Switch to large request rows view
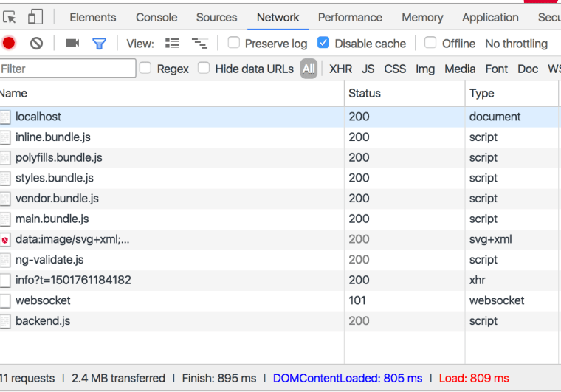 [x=173, y=44]
